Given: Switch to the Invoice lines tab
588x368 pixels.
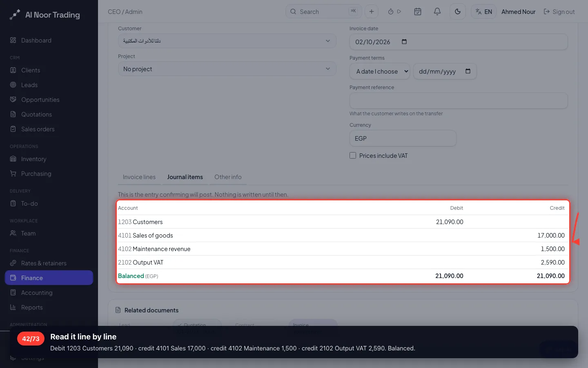Looking at the screenshot, I should coord(139,177).
